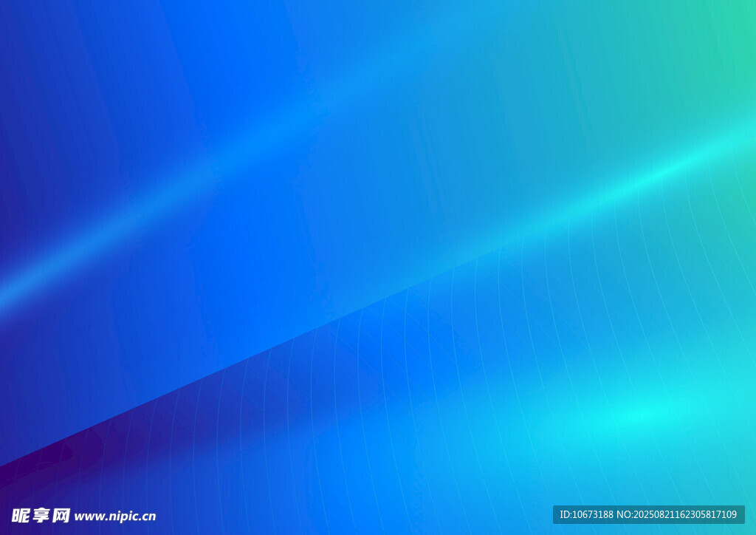Open the www.nipic.cn link
The width and height of the screenshot is (756, 535).
point(115,517)
